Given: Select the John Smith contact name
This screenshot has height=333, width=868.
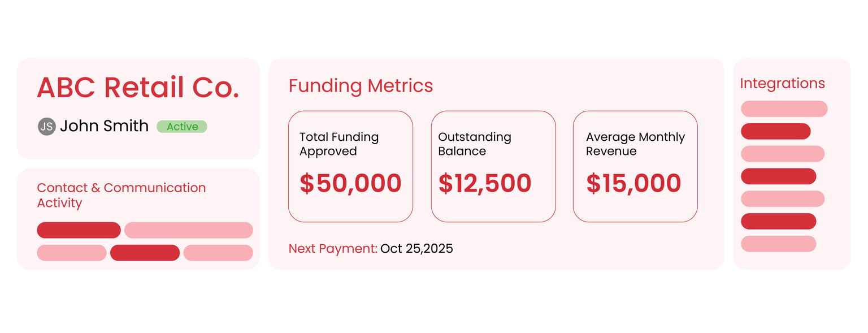Looking at the screenshot, I should (x=104, y=126).
